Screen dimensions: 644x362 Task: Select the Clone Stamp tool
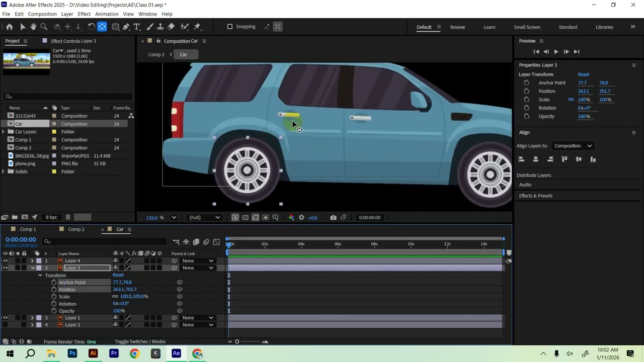tap(160, 27)
